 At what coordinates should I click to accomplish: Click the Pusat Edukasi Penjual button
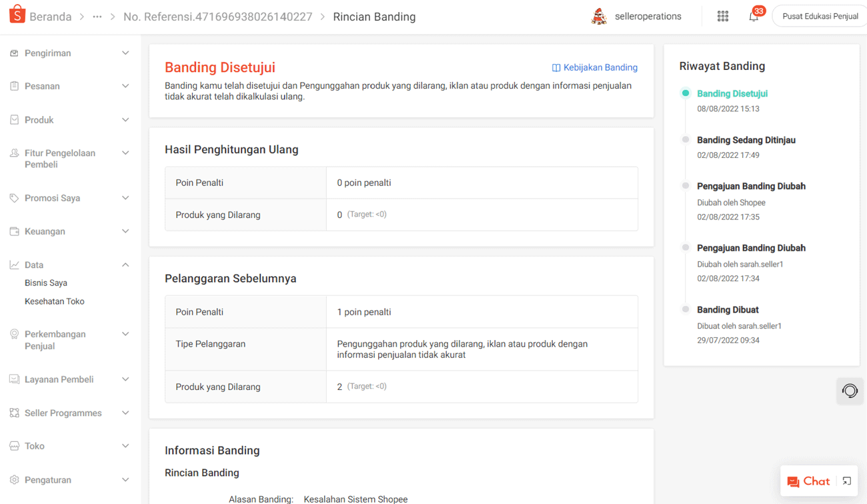point(819,15)
